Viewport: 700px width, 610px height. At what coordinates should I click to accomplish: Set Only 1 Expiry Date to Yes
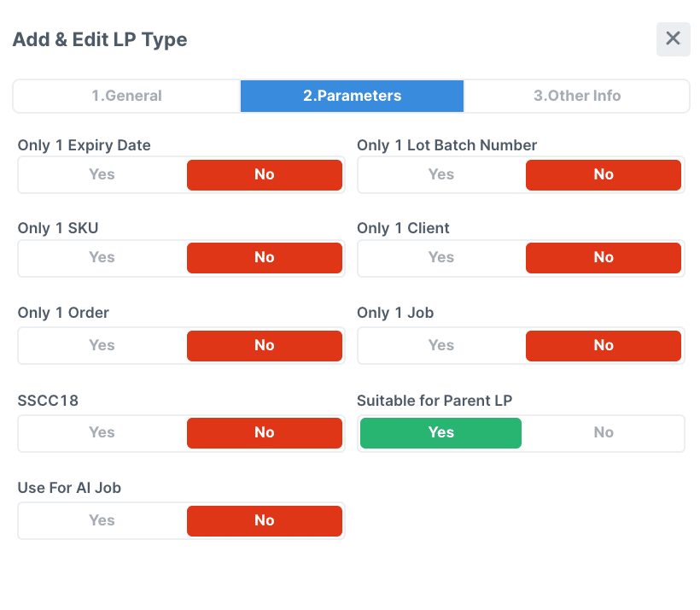[102, 174]
